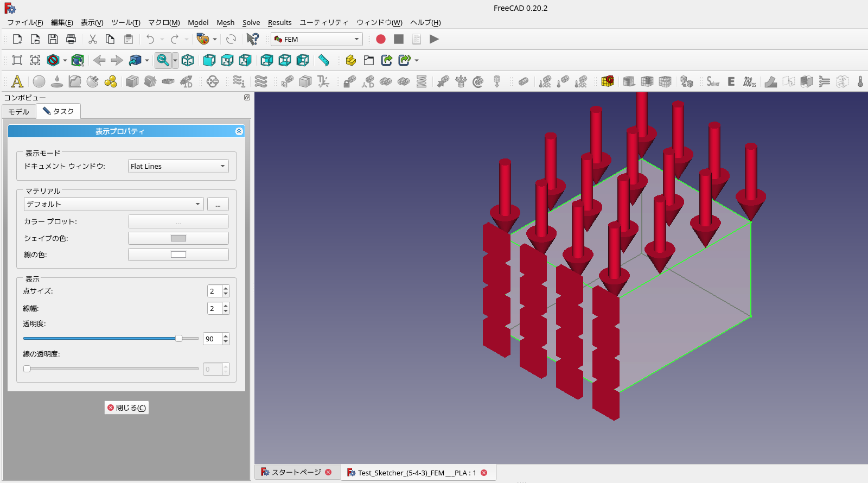The height and width of the screenshot is (483, 868).
Task: Click the Analysis container icon
Action: [x=17, y=81]
